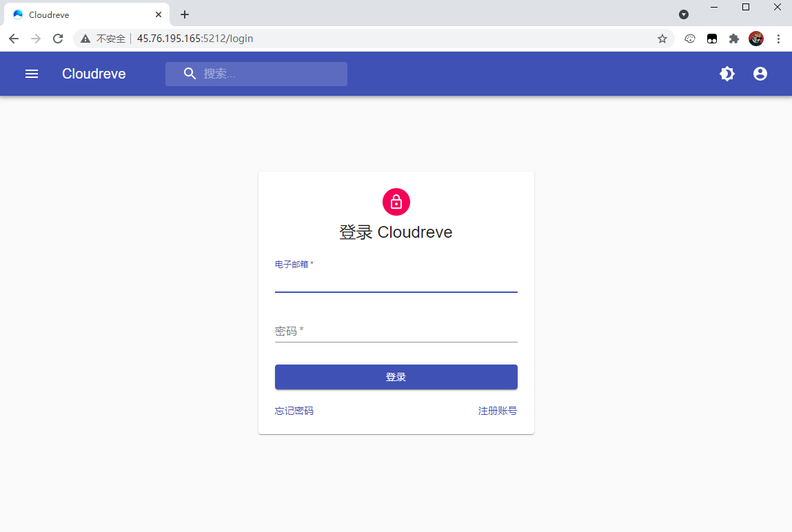The image size is (792, 532).
Task: Click the back navigation arrow
Action: click(x=14, y=39)
